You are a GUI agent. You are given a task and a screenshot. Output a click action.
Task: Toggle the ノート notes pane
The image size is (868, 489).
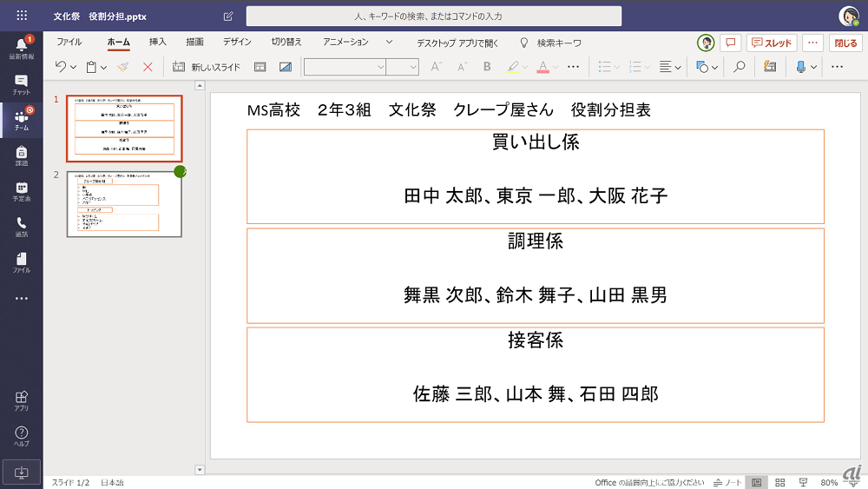pos(727,482)
